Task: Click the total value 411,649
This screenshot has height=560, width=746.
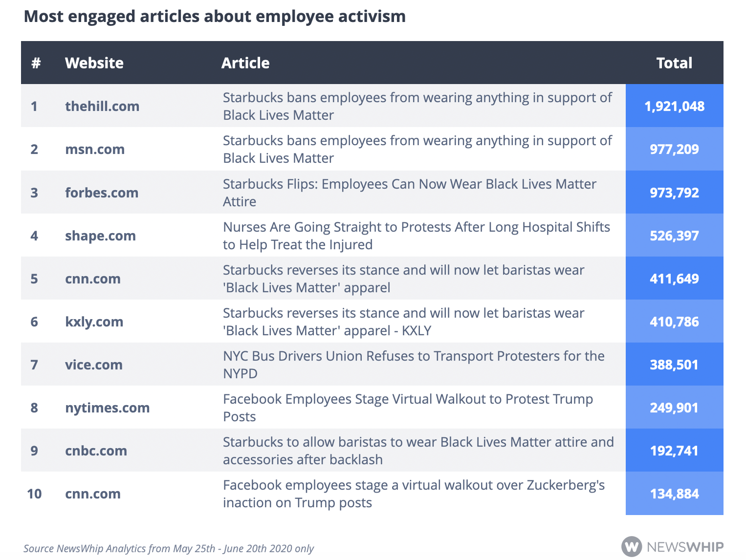Action: point(674,279)
